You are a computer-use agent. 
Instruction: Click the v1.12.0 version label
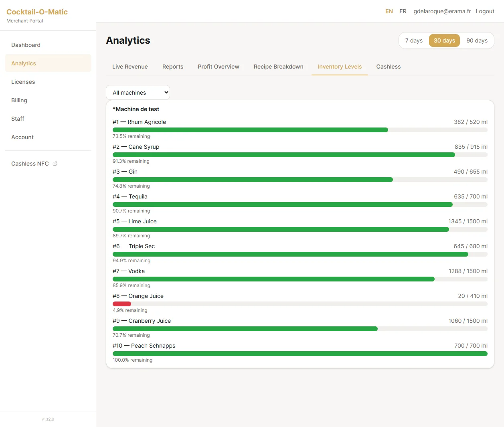(48, 419)
